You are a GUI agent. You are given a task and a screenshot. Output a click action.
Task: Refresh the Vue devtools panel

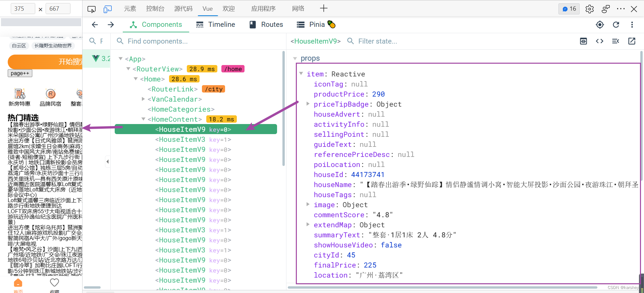[x=616, y=24]
